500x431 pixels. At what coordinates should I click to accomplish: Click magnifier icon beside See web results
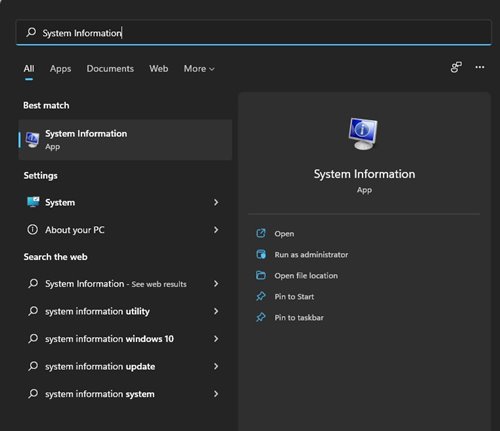33,283
